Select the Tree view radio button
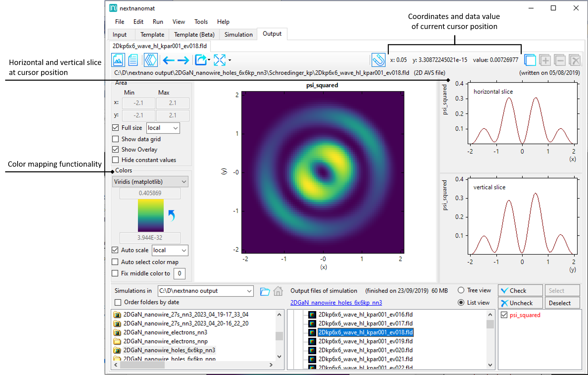This screenshot has height=375, width=588. point(461,290)
